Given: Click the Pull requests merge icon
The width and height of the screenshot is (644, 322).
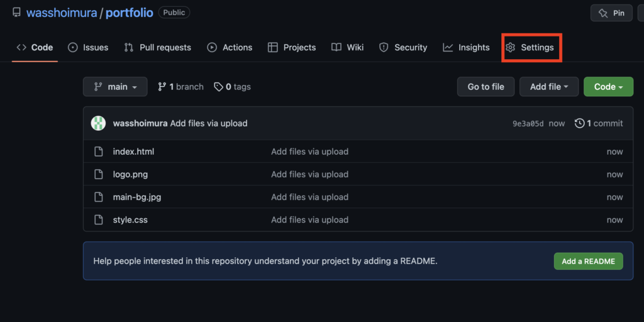Looking at the screenshot, I should pyautogui.click(x=128, y=48).
